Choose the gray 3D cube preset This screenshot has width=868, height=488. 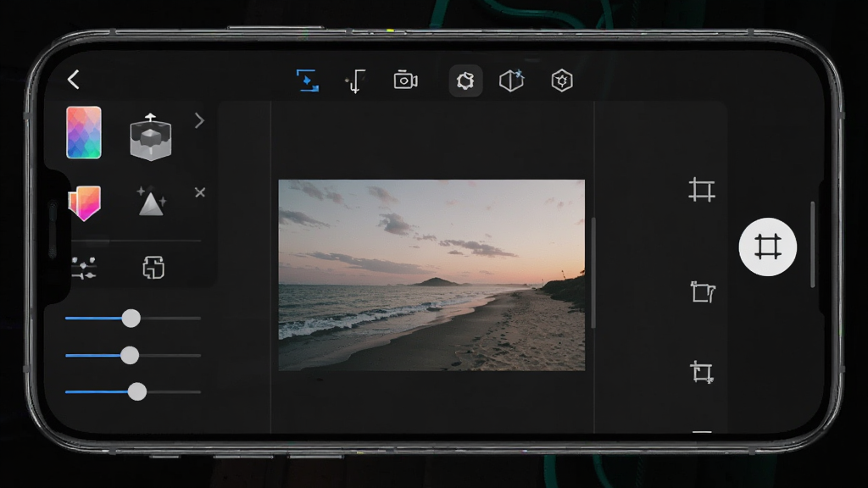151,137
